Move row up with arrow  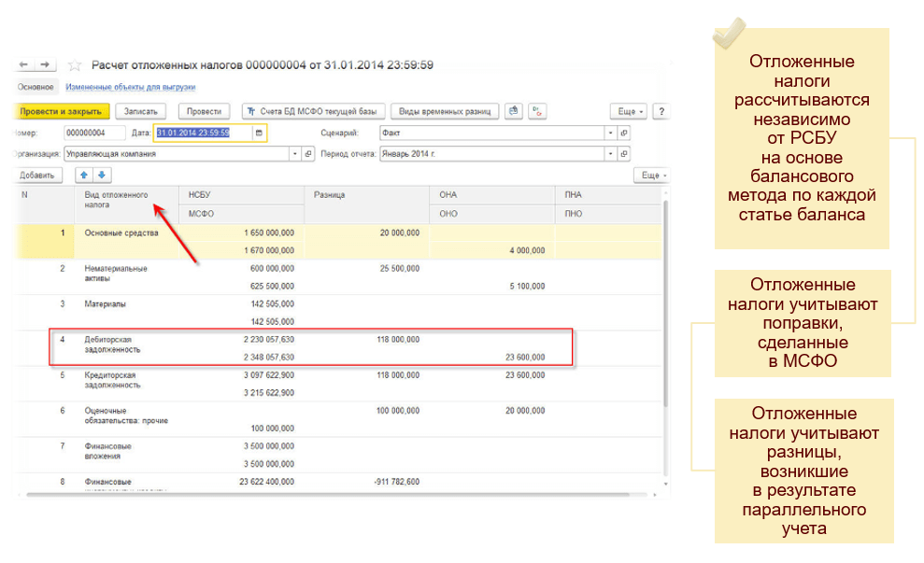(x=84, y=175)
